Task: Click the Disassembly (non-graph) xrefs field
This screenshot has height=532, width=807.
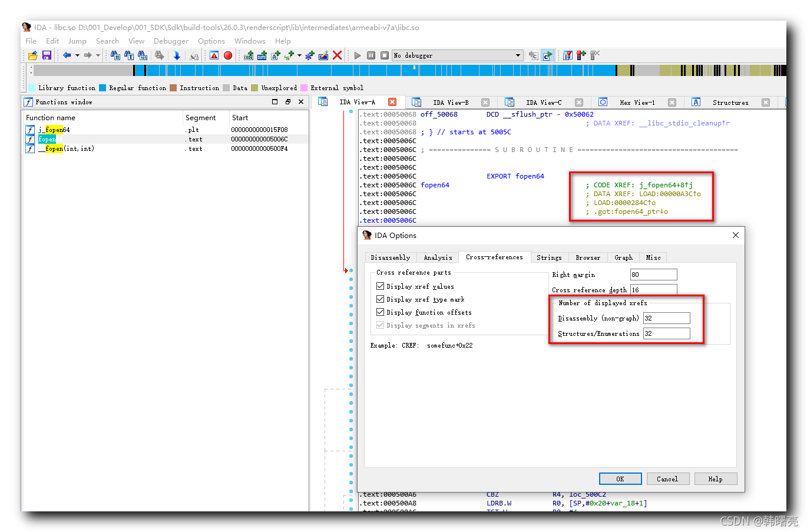Action: [x=666, y=318]
